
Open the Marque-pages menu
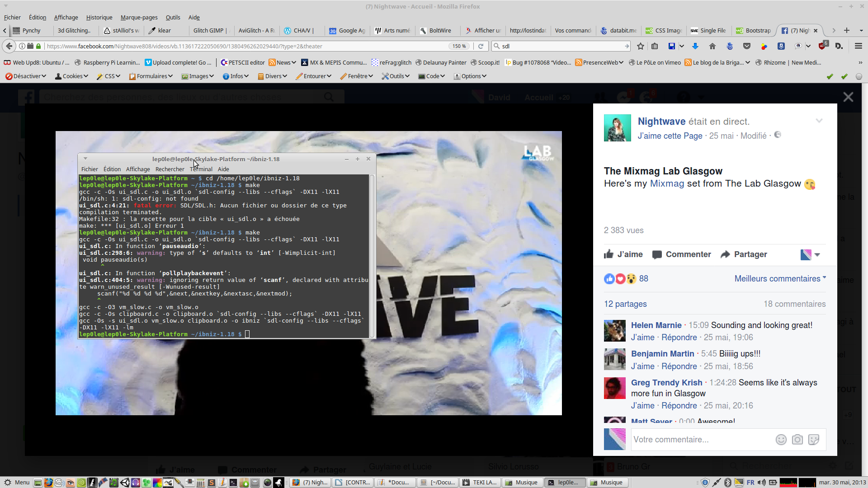pos(139,17)
